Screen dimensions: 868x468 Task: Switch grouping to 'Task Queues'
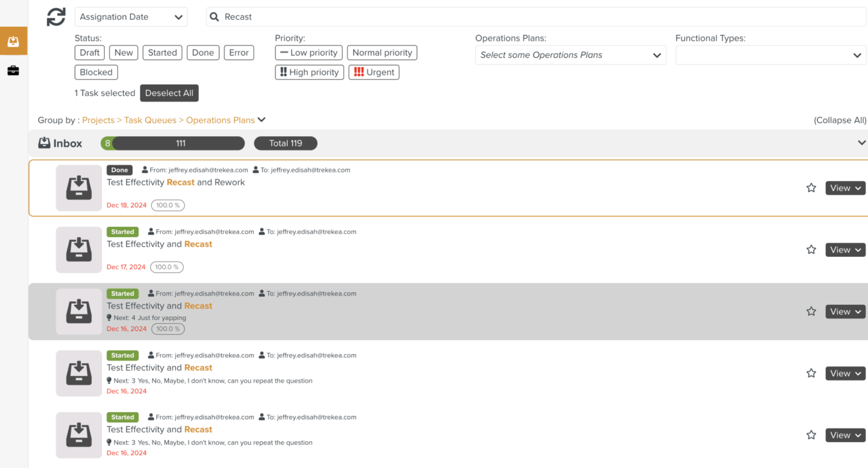point(150,120)
